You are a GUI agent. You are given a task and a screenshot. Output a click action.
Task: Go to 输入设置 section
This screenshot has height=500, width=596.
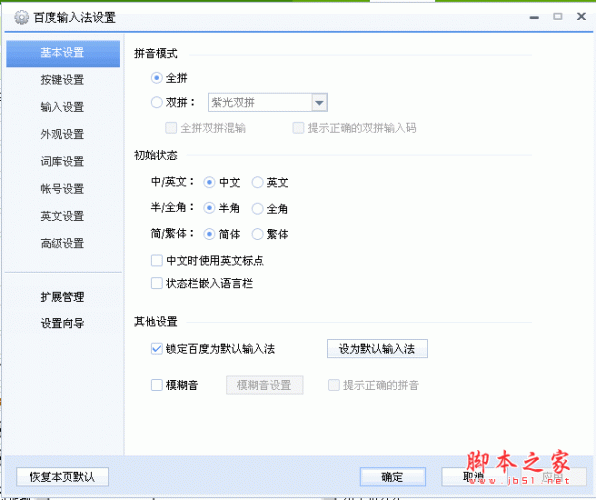tap(63, 107)
